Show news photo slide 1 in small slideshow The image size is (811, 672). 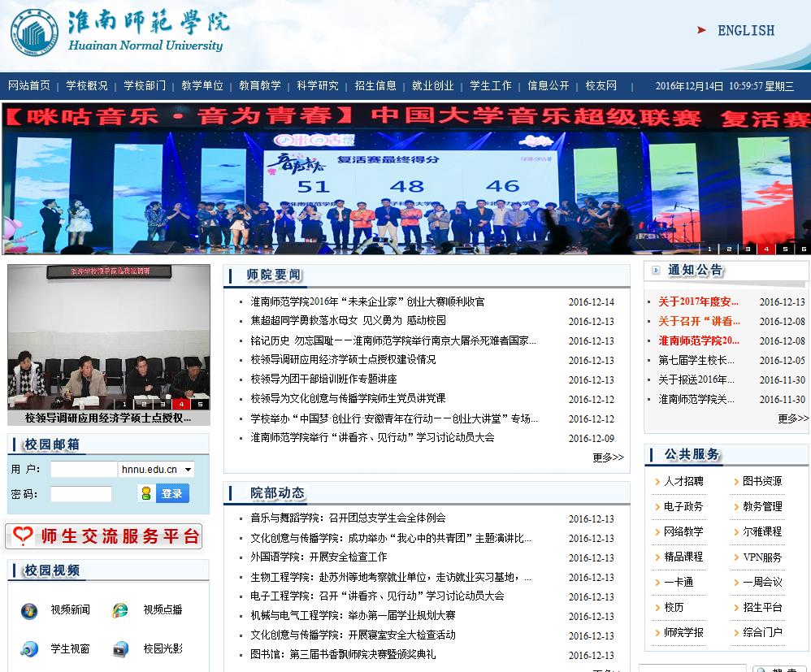124,404
